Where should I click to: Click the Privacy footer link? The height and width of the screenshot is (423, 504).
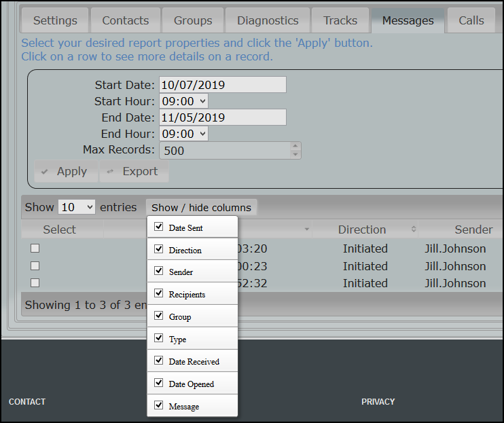point(378,402)
